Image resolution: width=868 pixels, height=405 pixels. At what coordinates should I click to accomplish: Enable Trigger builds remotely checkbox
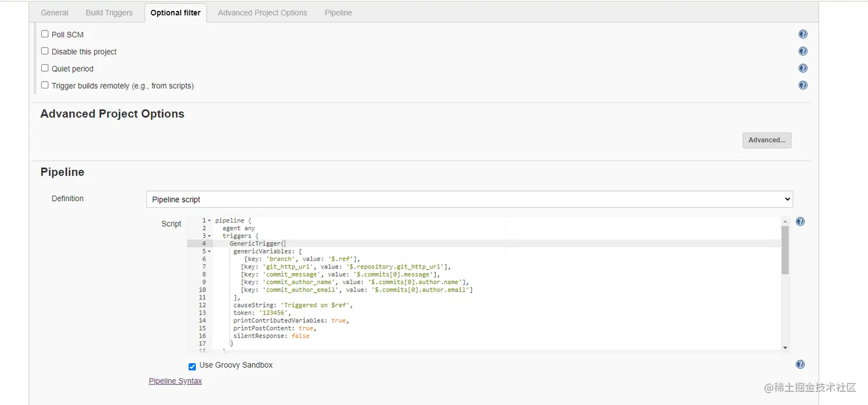(x=45, y=85)
